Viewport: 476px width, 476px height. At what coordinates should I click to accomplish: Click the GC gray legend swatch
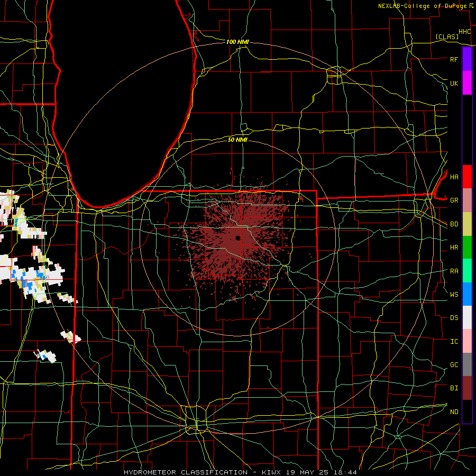click(x=467, y=364)
